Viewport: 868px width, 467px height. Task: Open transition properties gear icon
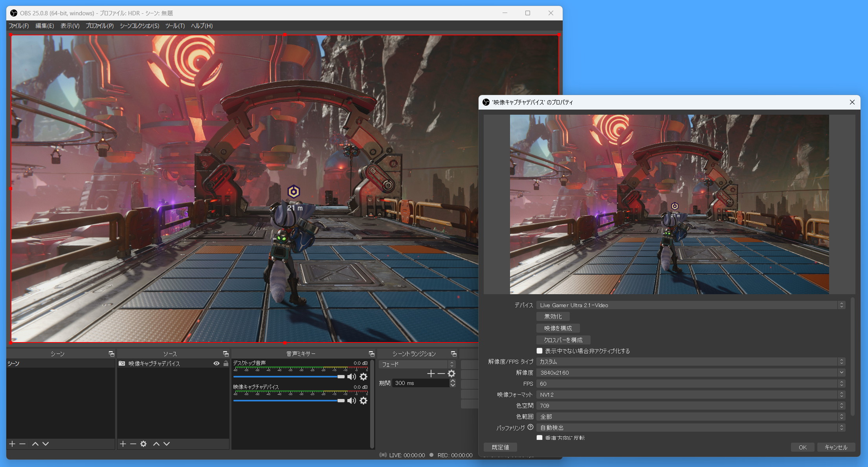tap(452, 374)
